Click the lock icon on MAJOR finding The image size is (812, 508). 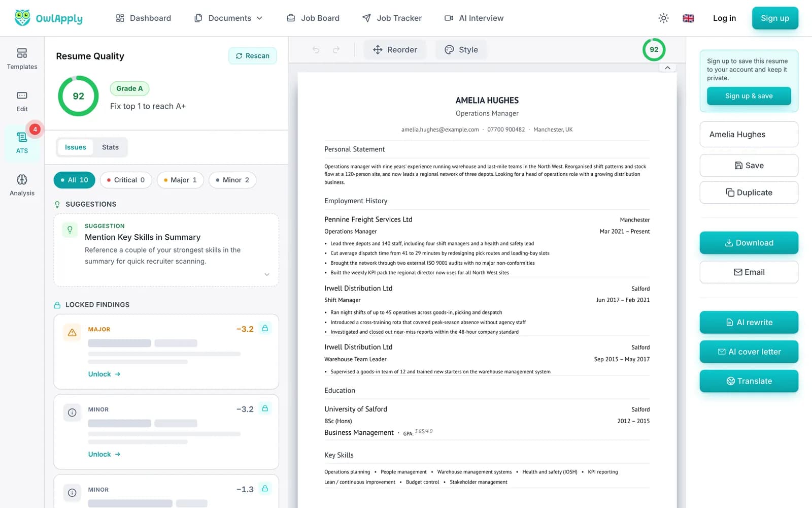click(265, 328)
